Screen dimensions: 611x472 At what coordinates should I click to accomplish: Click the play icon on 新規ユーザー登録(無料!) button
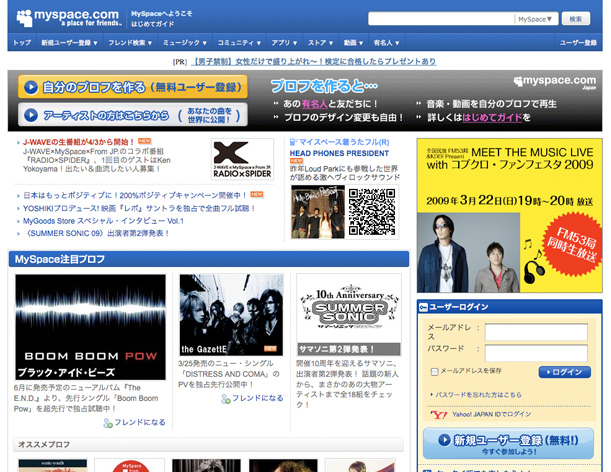pyautogui.click(x=444, y=440)
